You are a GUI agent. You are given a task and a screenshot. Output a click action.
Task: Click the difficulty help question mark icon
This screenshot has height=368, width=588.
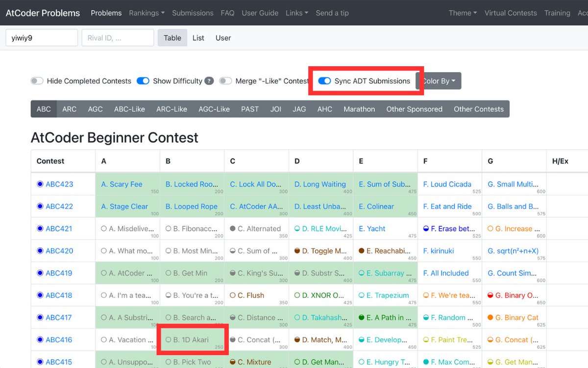coord(209,81)
